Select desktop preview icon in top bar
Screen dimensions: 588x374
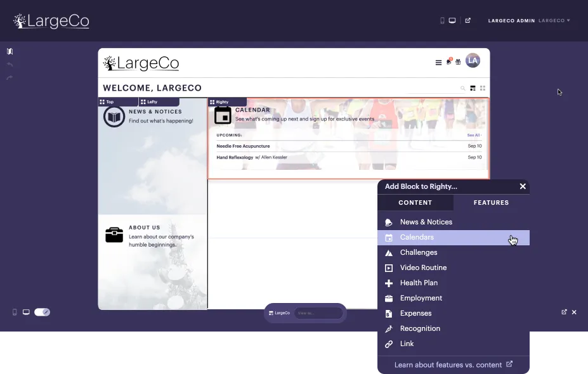(452, 21)
